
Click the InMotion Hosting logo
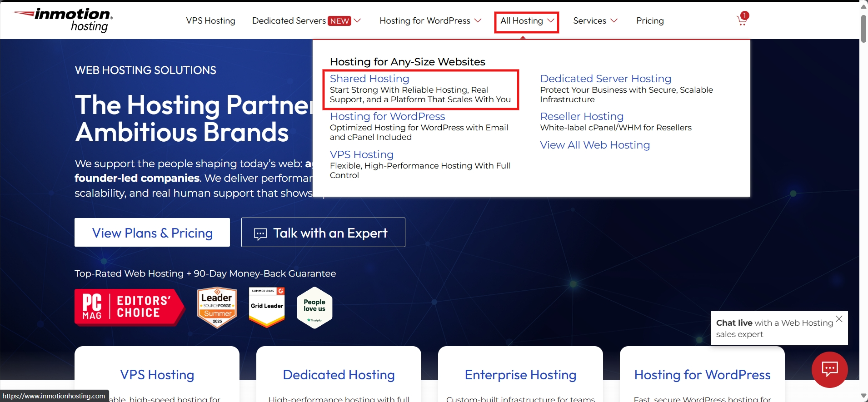[63, 20]
